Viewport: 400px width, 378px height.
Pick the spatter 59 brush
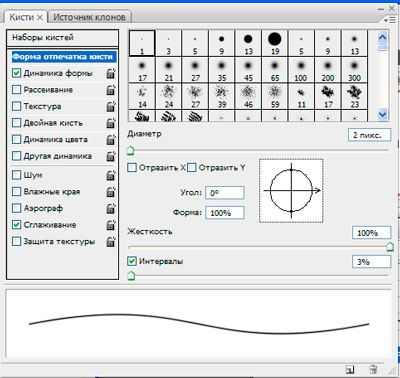275,97
